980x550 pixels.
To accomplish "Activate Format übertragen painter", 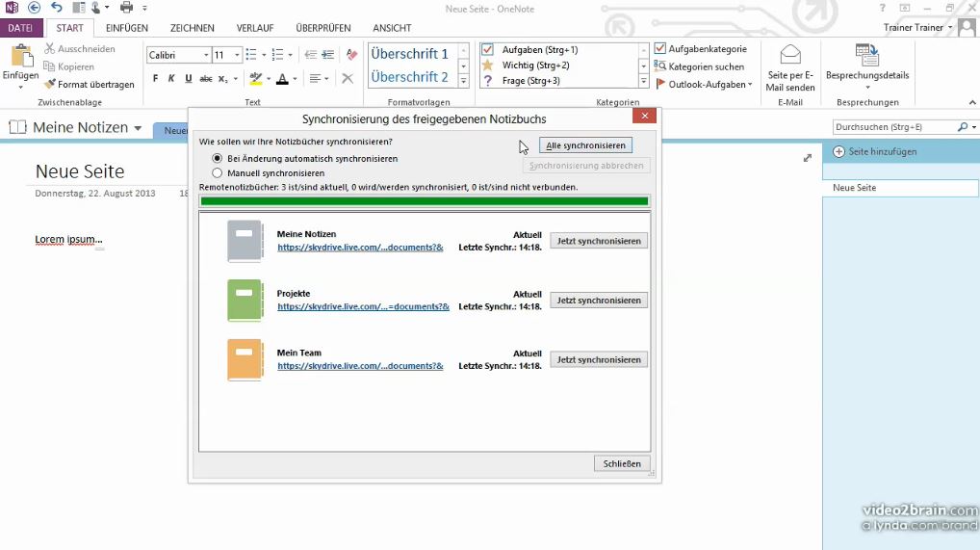I will tap(90, 84).
